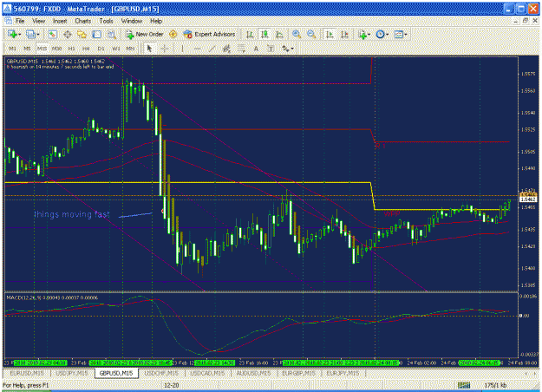Screen dimensions: 542x392
Task: Select the Fibonacci Retracement tool
Action: tap(241, 49)
